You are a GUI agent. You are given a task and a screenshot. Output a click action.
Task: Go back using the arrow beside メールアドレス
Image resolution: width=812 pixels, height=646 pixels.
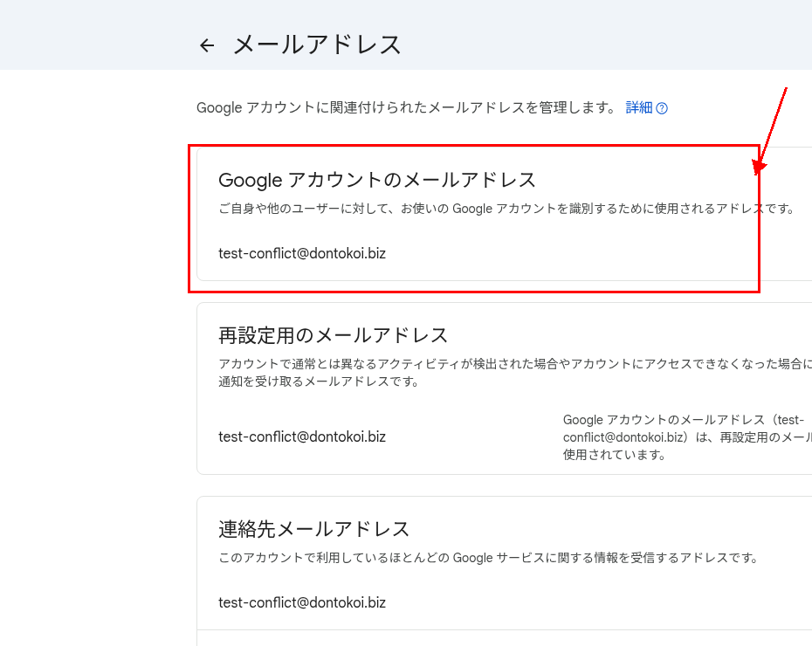[207, 45]
